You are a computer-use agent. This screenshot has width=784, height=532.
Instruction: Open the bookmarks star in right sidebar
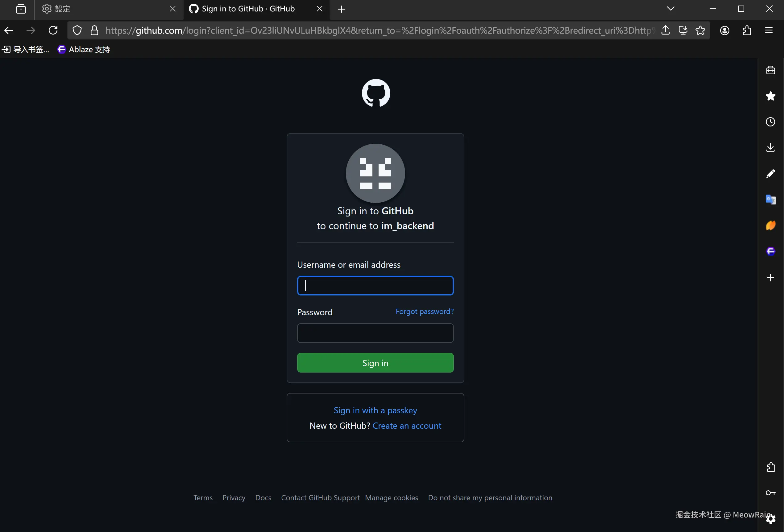click(x=770, y=96)
